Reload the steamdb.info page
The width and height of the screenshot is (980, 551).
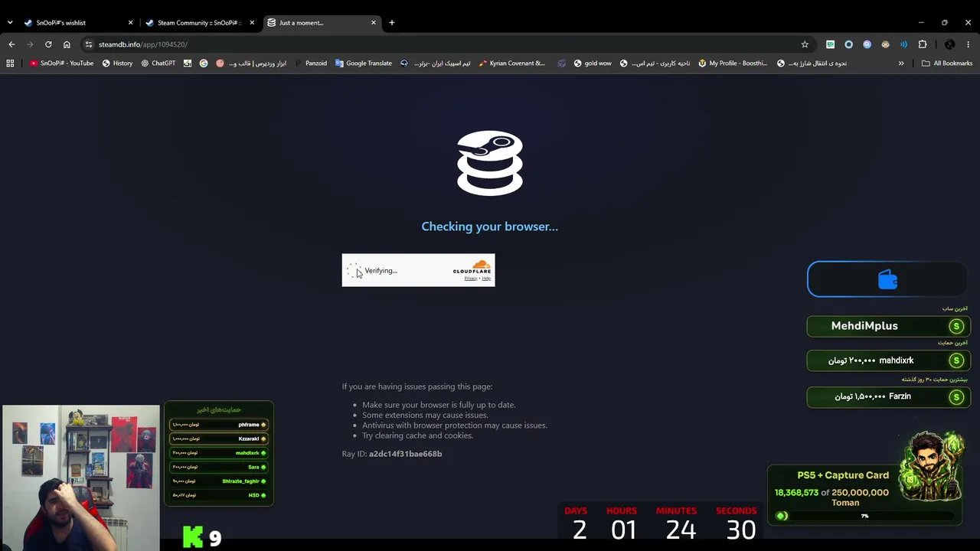pos(48,44)
